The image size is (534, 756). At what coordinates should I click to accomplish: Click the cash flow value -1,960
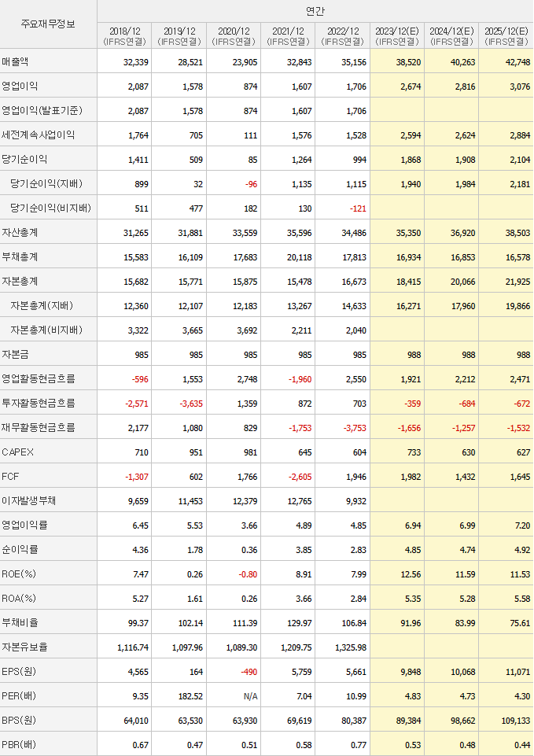pyautogui.click(x=300, y=379)
